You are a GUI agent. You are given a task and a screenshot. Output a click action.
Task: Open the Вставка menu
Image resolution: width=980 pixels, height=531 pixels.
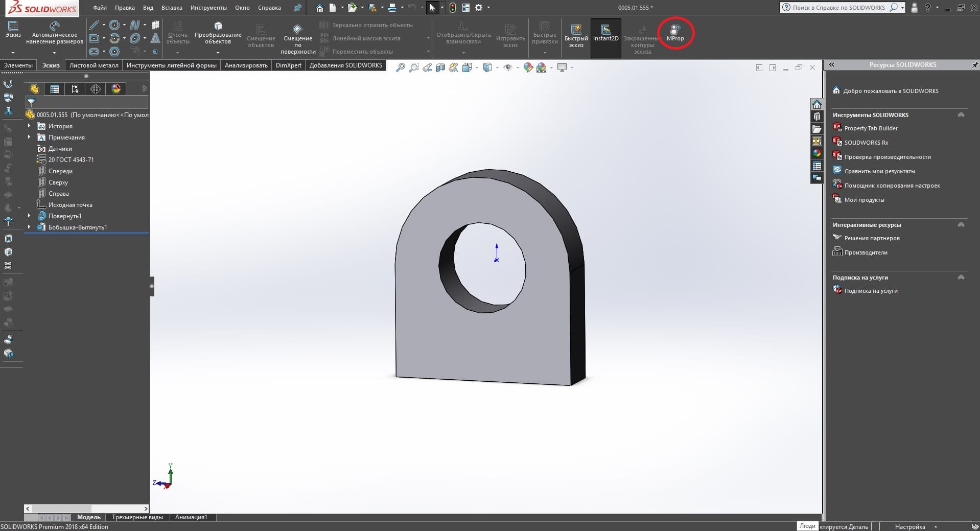click(x=172, y=8)
